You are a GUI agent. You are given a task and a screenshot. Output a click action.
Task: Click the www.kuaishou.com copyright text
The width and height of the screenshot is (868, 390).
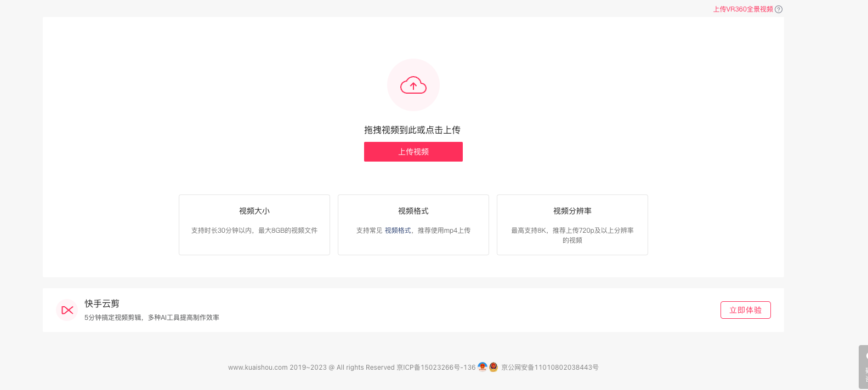pos(311,368)
